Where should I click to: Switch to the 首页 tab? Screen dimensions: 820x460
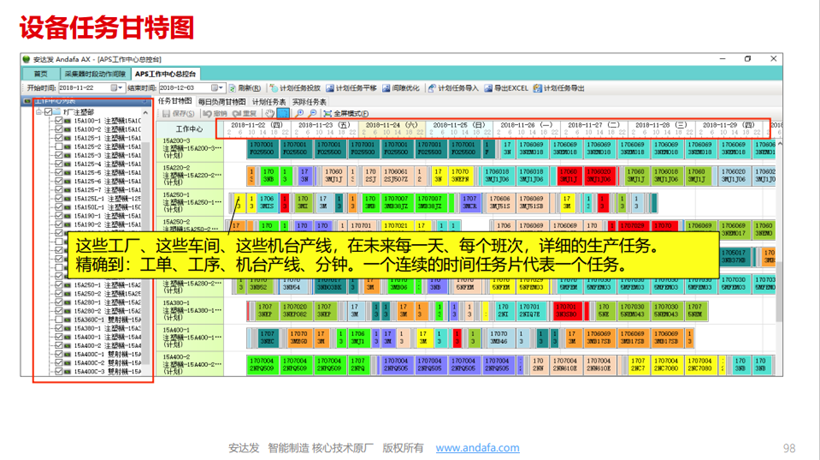pyautogui.click(x=41, y=74)
